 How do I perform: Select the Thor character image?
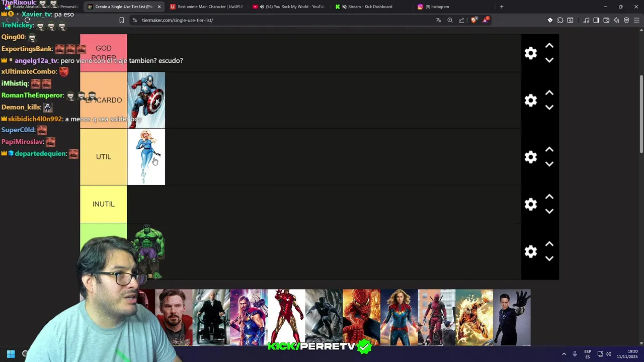click(249, 317)
